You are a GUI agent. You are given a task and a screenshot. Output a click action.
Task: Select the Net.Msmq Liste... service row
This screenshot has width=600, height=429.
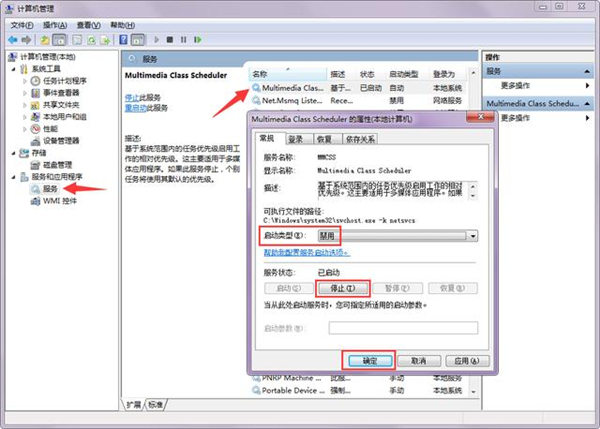pos(358,101)
